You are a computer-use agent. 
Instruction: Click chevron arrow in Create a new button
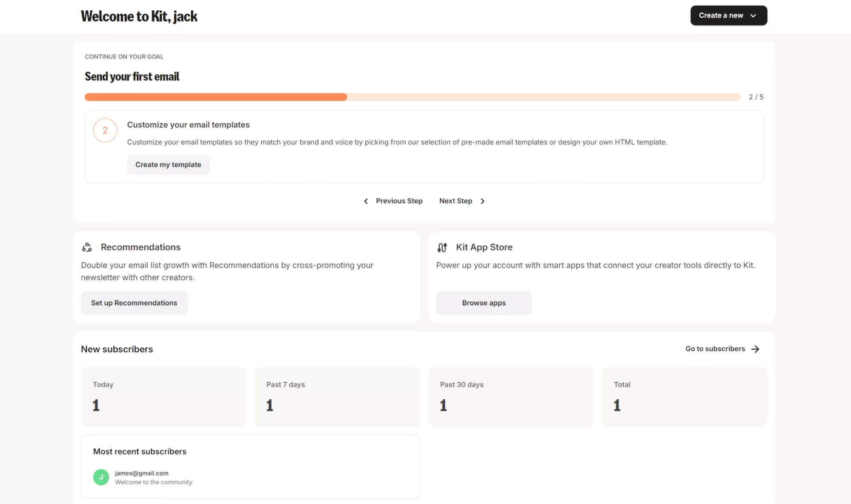pyautogui.click(x=753, y=16)
